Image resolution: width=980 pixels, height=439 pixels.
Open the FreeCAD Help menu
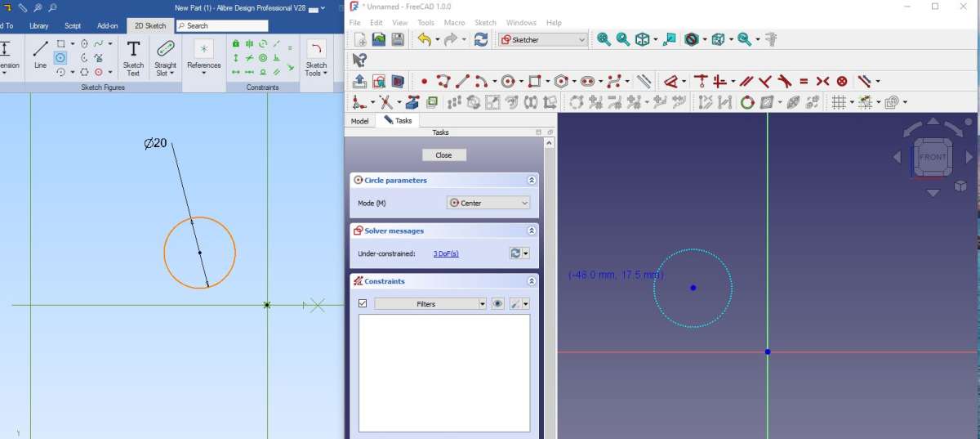click(x=554, y=23)
